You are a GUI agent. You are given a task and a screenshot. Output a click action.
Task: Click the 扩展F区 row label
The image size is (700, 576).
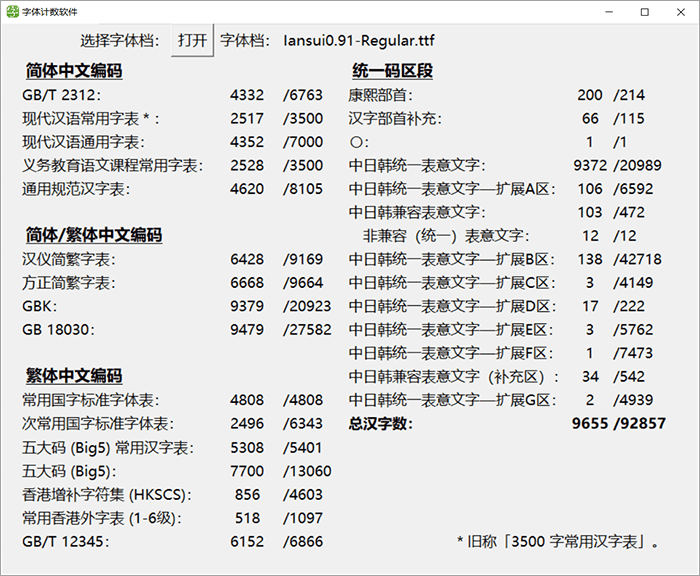coord(451,353)
